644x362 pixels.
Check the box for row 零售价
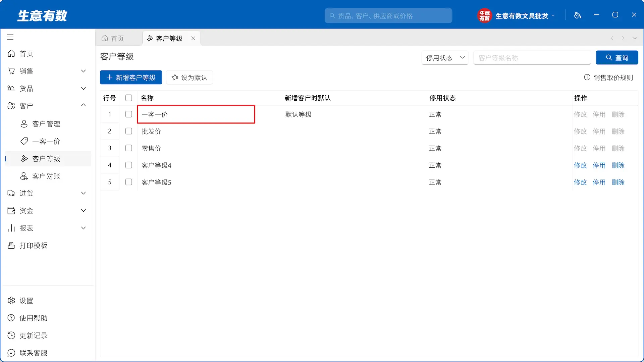click(x=128, y=148)
